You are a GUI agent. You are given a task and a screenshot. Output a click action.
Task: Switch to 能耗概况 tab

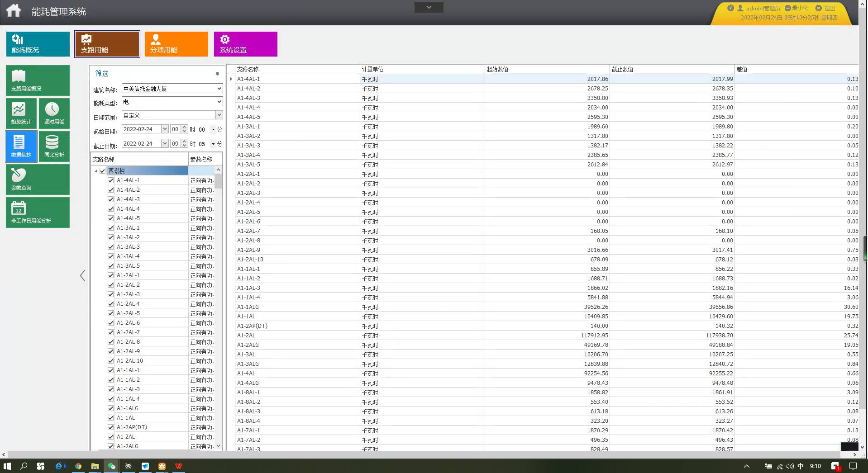click(38, 44)
